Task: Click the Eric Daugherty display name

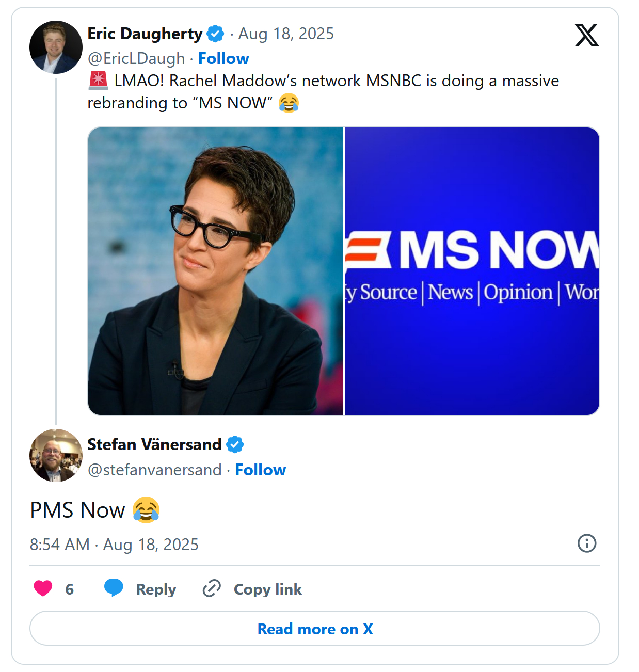Action: [x=145, y=34]
